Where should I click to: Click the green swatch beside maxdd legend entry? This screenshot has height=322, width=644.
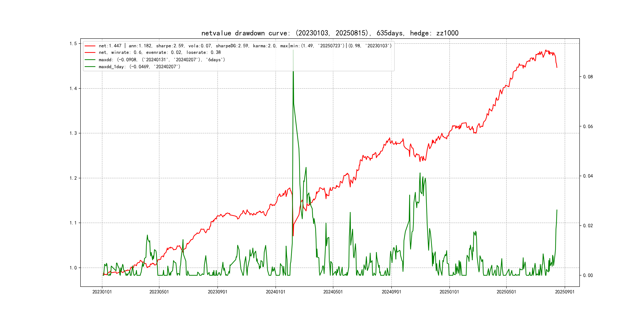tap(90, 60)
